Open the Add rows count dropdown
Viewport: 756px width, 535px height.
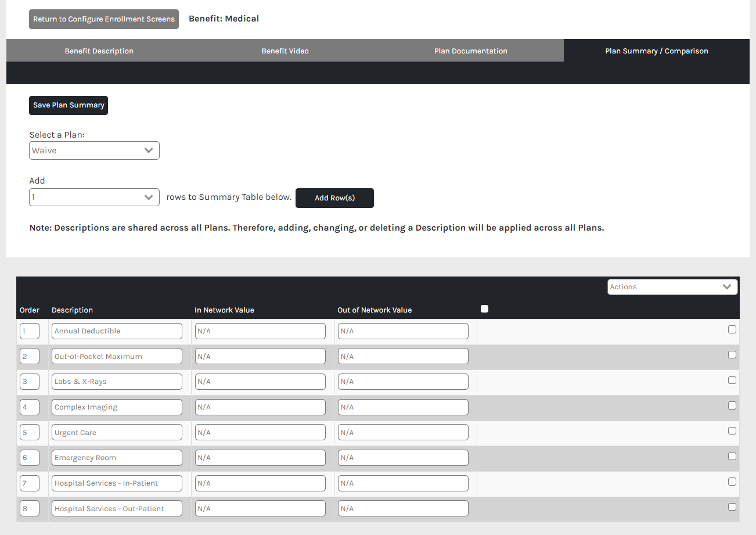click(94, 197)
